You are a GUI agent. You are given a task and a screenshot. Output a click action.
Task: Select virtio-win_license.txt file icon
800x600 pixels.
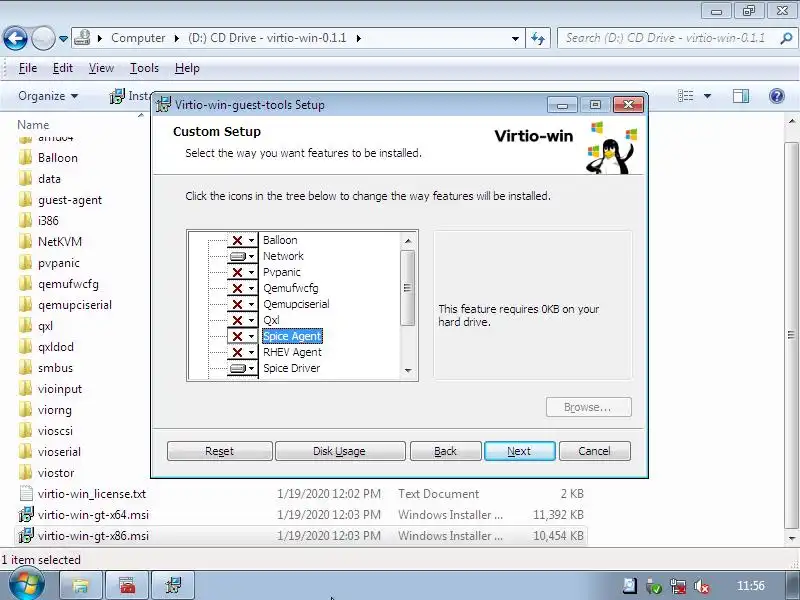(x=26, y=493)
